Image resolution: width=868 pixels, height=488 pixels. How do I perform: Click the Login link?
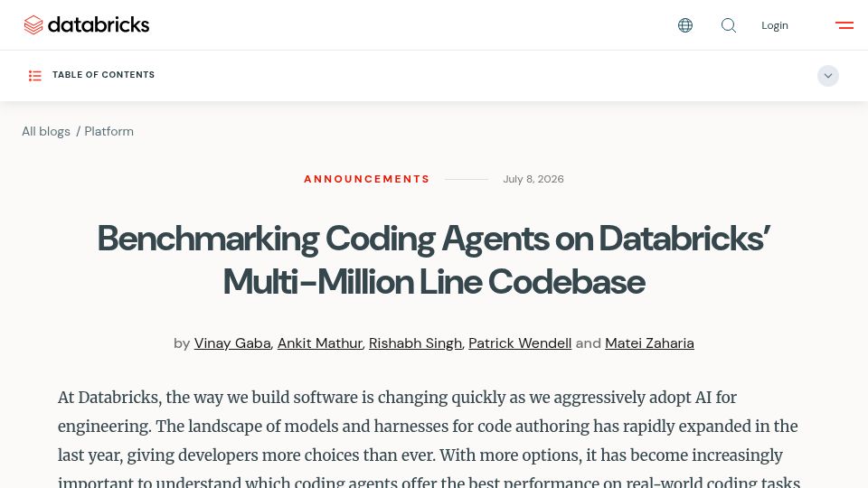click(x=775, y=25)
